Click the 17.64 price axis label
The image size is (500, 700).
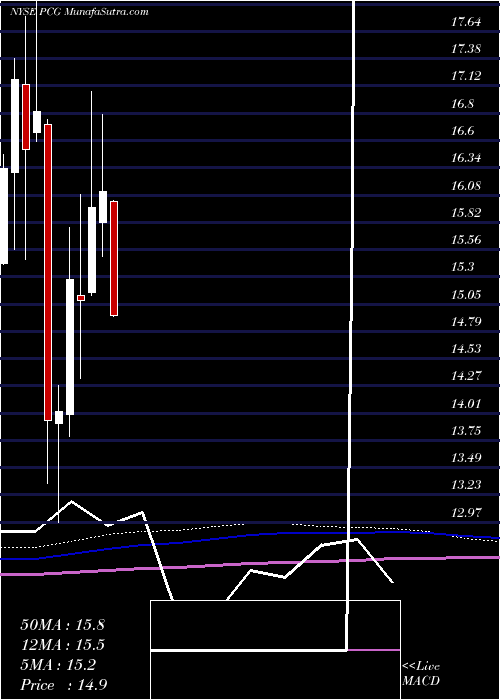click(466, 21)
